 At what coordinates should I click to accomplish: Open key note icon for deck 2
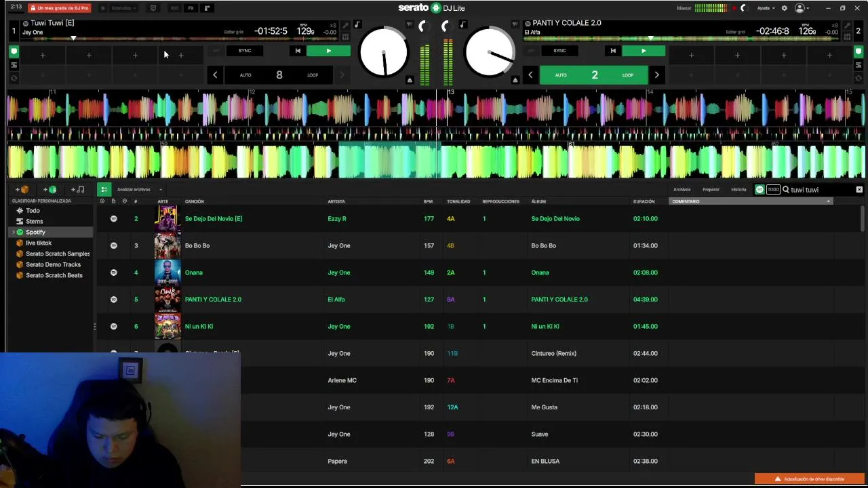[462, 25]
